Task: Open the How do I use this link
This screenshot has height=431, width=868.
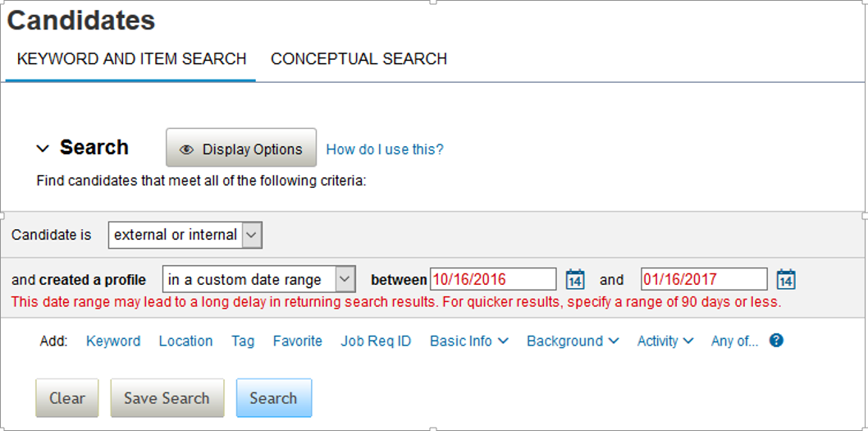Action: (385, 149)
